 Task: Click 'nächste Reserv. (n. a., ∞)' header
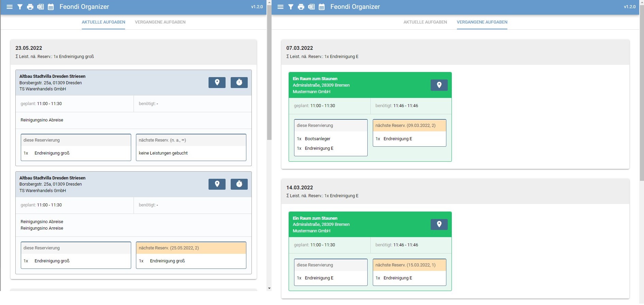coord(191,140)
